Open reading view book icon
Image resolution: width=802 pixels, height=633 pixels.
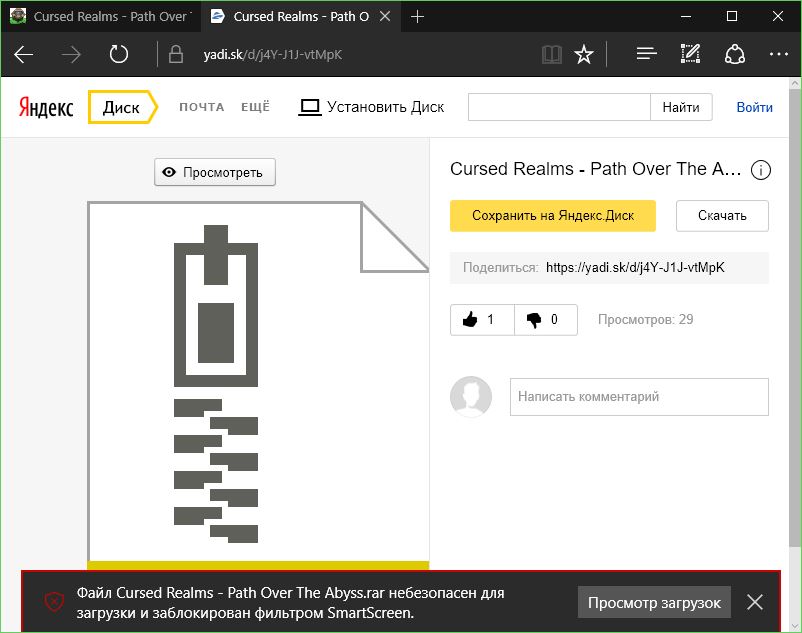(552, 54)
